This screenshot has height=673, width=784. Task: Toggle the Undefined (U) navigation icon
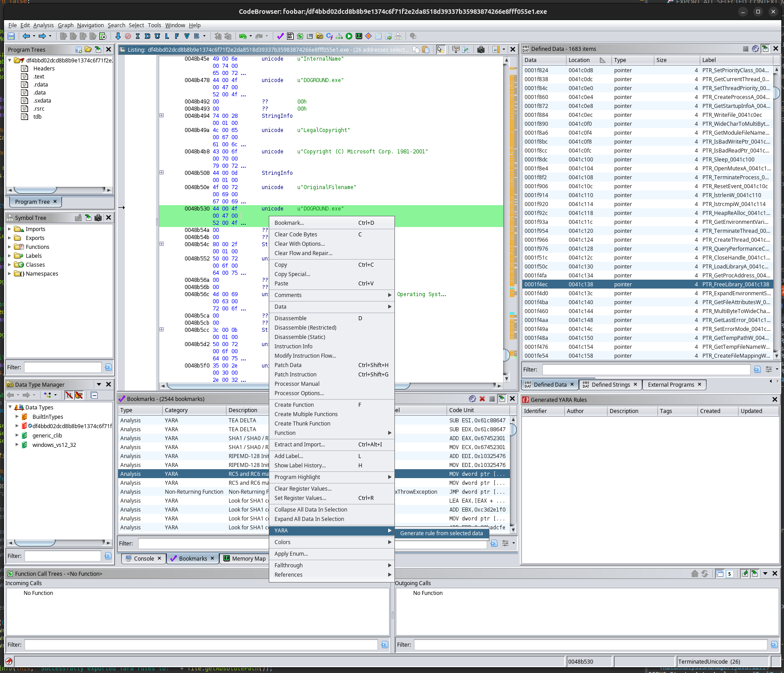(x=157, y=36)
